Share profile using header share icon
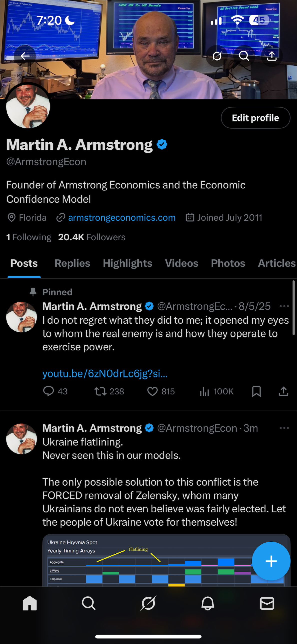Viewport: 297px width, 644px height. pyautogui.click(x=272, y=56)
